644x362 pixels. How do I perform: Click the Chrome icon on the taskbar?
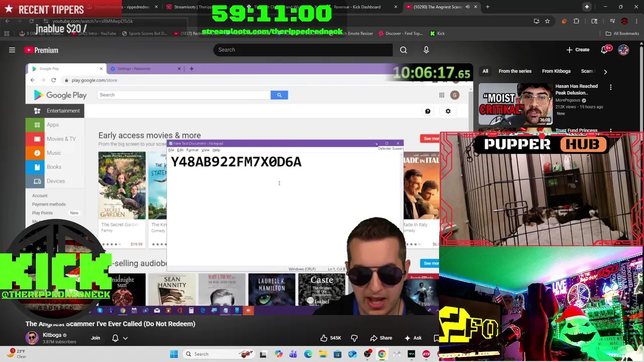(x=382, y=354)
